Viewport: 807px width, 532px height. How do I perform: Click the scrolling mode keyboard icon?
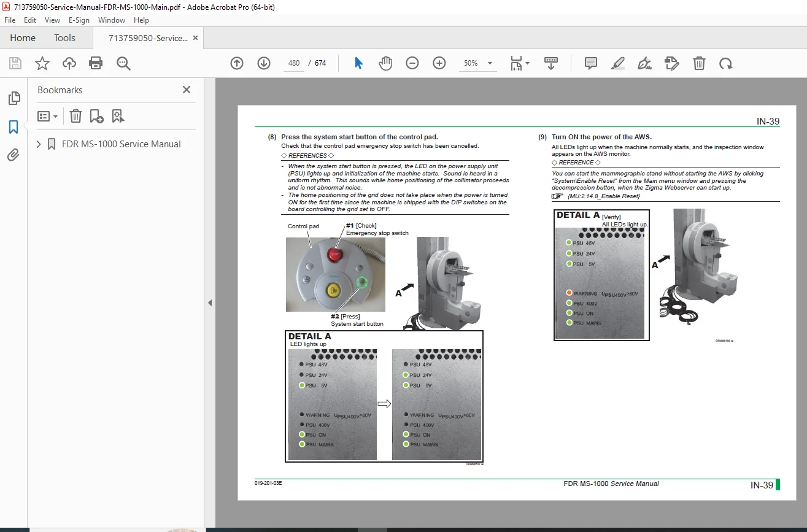pyautogui.click(x=551, y=63)
